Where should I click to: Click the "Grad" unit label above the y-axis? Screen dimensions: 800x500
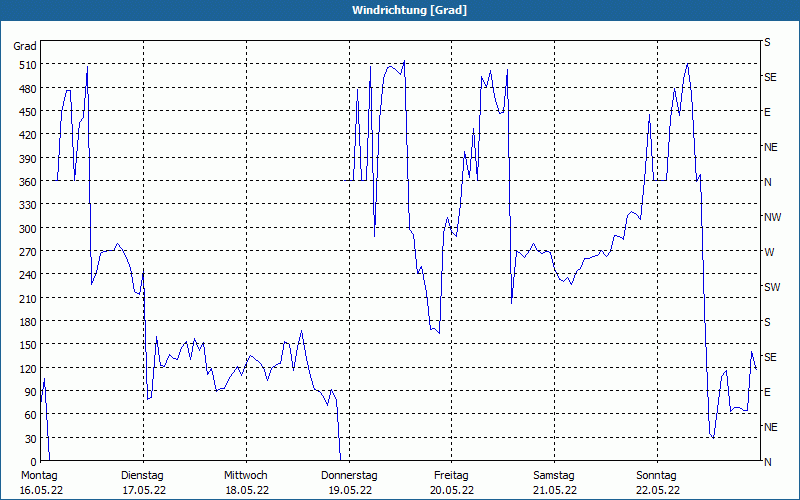tap(25, 46)
